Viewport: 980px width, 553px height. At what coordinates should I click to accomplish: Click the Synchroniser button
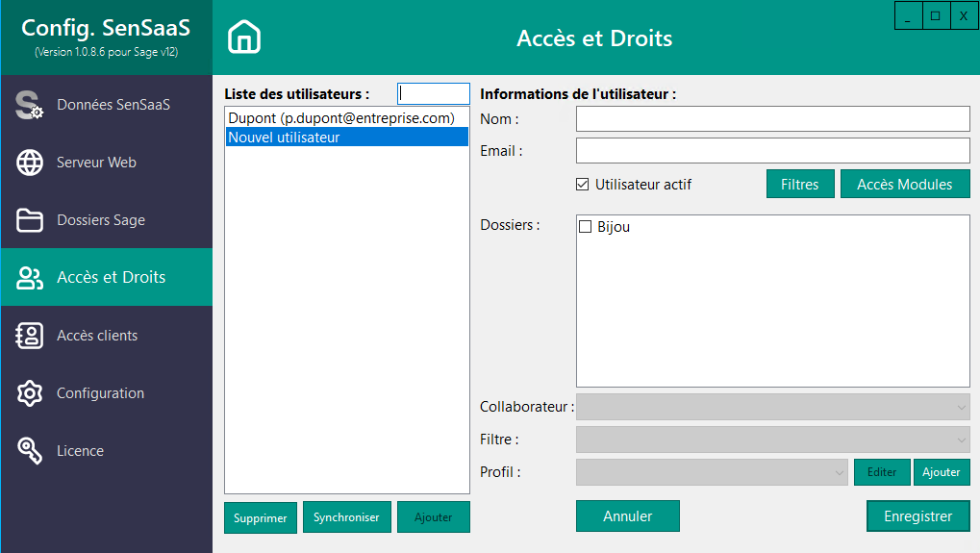click(x=346, y=517)
